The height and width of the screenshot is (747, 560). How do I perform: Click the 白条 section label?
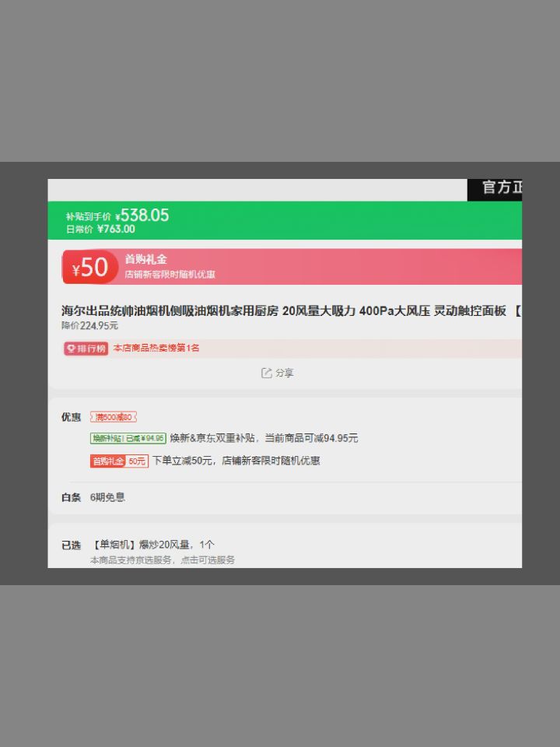pyautogui.click(x=71, y=497)
